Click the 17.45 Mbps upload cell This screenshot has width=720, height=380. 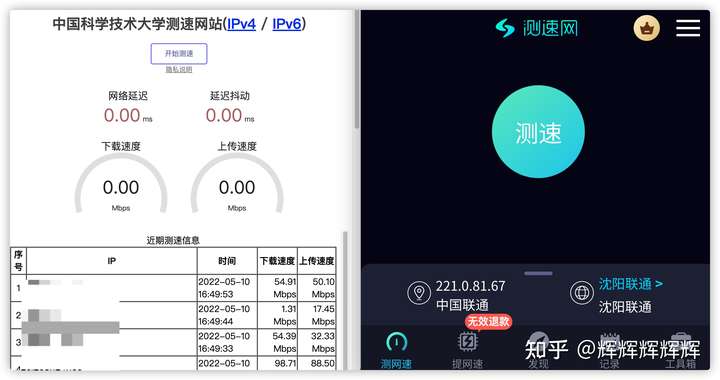click(317, 315)
